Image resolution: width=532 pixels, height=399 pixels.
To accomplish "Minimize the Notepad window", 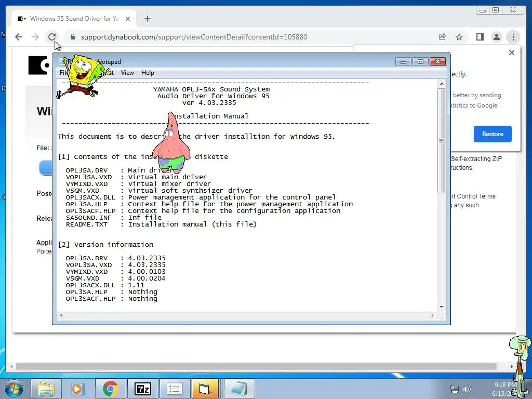I will [x=403, y=62].
